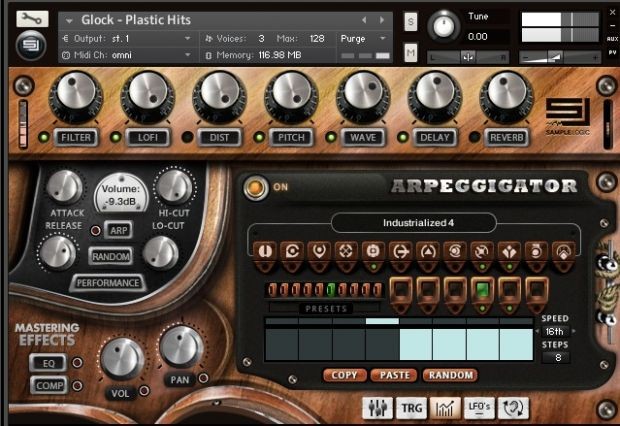Open the TRG page tab
This screenshot has height=426, width=620.
(x=412, y=408)
